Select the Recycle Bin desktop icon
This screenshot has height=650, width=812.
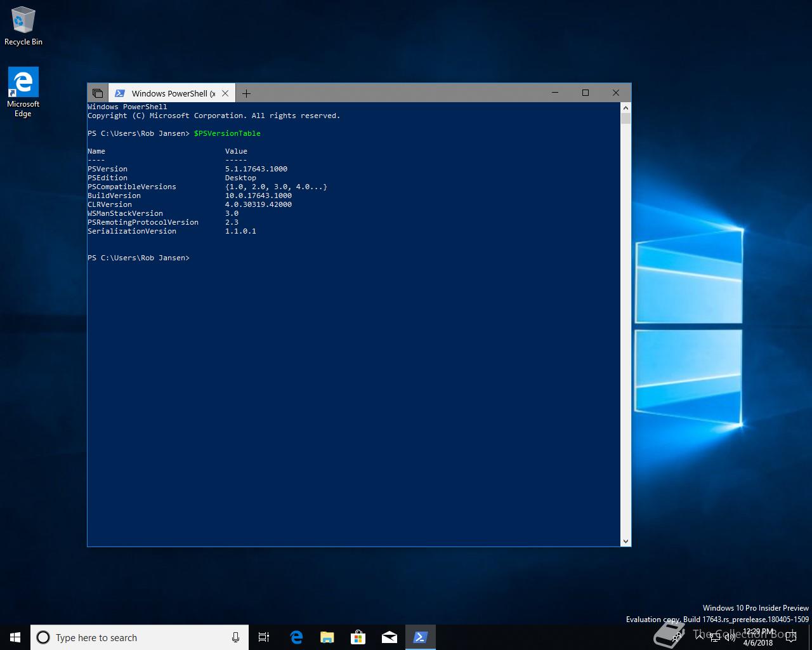click(x=23, y=26)
